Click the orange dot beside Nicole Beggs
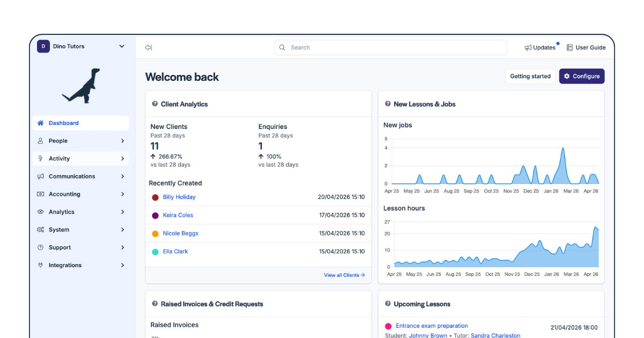Viewport: 644px width, 338px height. pyautogui.click(x=155, y=233)
